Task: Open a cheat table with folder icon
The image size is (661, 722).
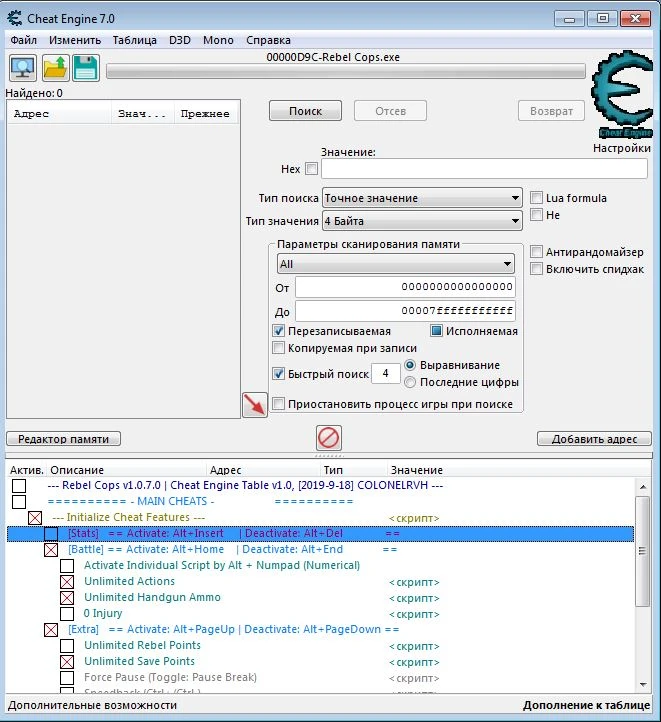Action: point(56,68)
